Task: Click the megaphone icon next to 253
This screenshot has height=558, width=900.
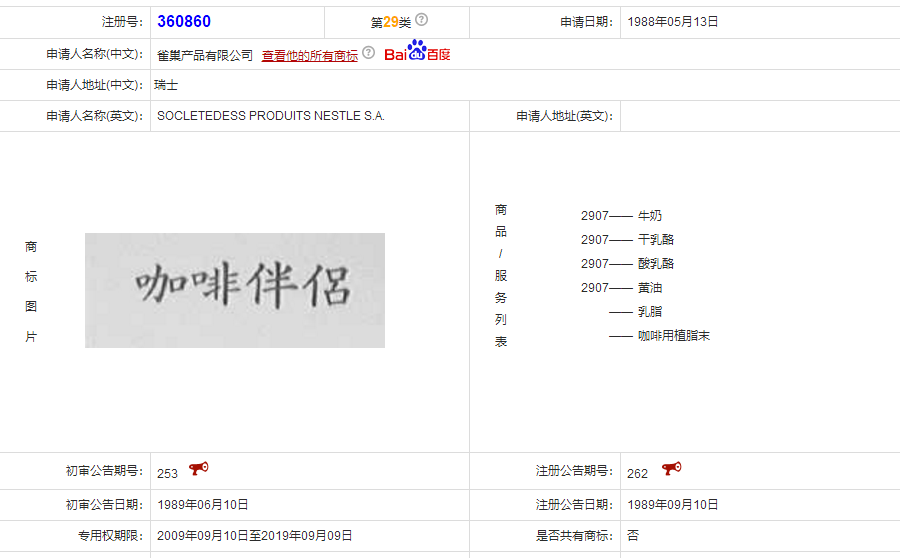Action: [x=199, y=468]
